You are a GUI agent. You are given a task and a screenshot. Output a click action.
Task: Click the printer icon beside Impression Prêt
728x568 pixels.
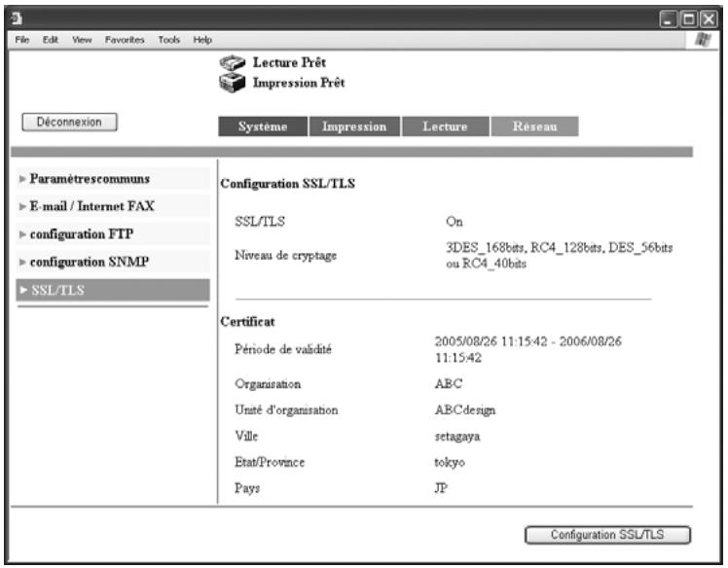pos(232,83)
